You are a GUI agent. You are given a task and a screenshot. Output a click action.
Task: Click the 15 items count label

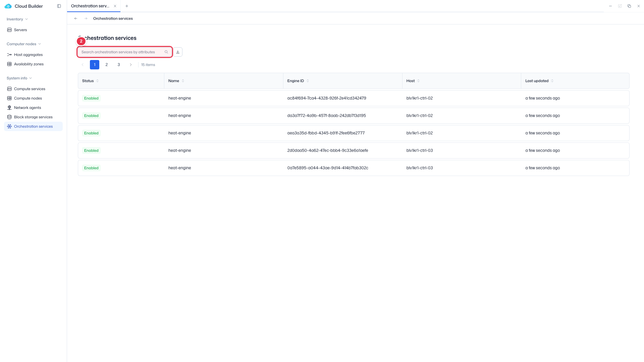tap(148, 65)
